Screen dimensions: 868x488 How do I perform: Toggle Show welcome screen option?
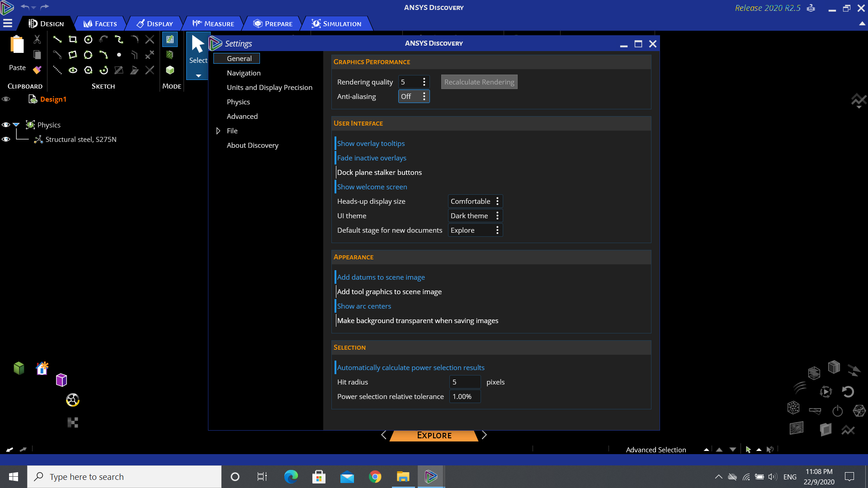[x=372, y=187]
